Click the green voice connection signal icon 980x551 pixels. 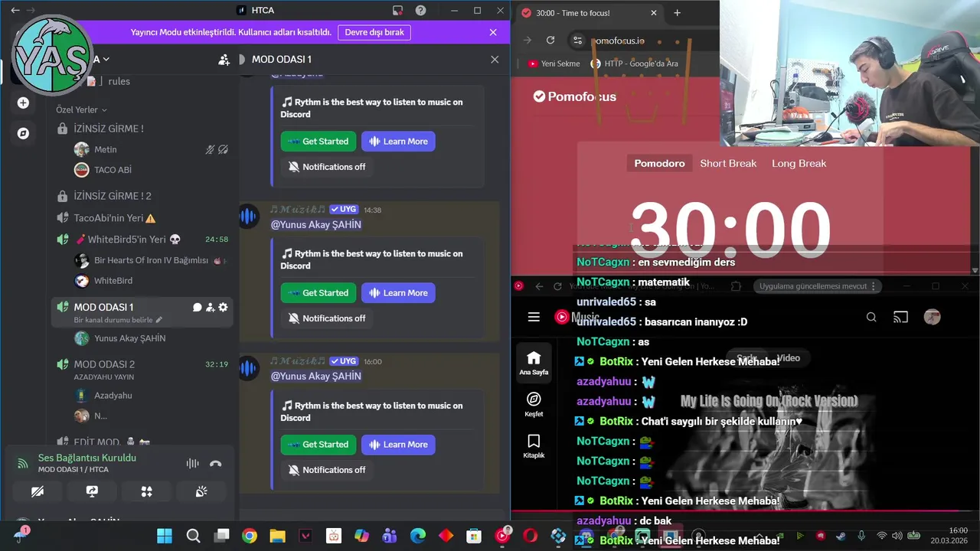coord(23,464)
